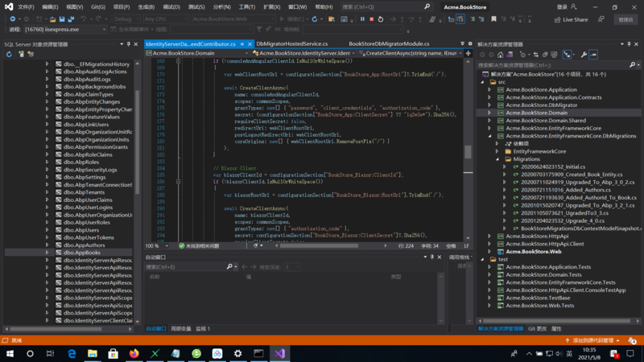Click the Live Share button

coord(572,19)
